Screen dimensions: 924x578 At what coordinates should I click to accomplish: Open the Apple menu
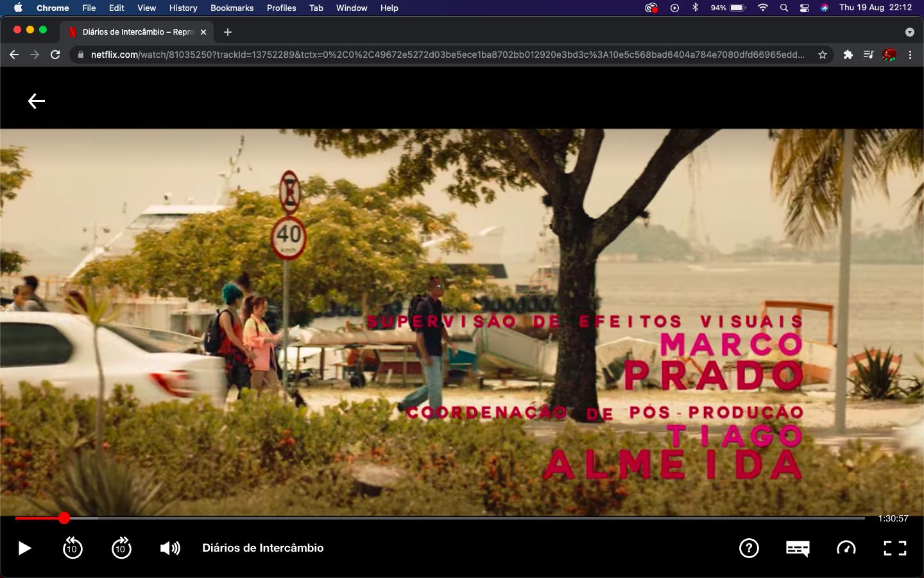click(x=18, y=8)
